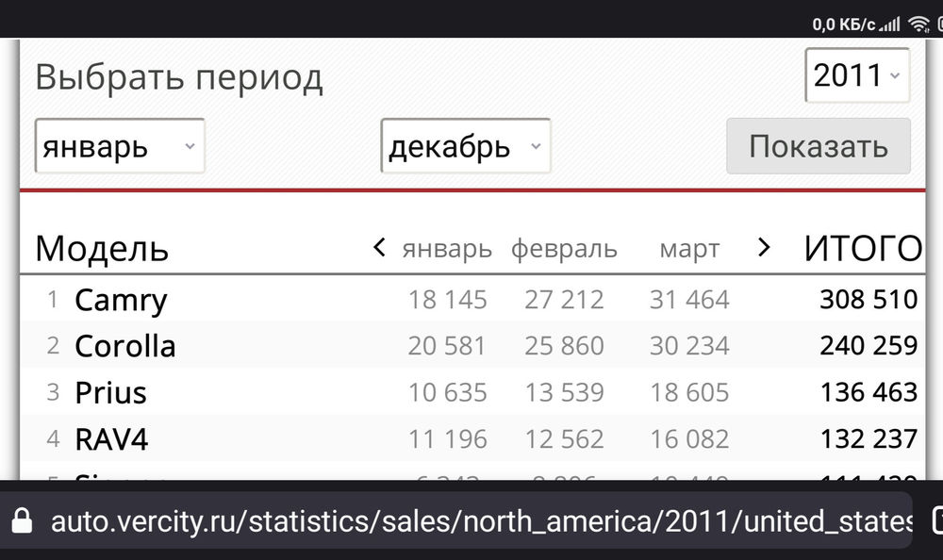Screen dimensions: 943x560
Task: Click the left arrow to show previous months
Action: [379, 248]
